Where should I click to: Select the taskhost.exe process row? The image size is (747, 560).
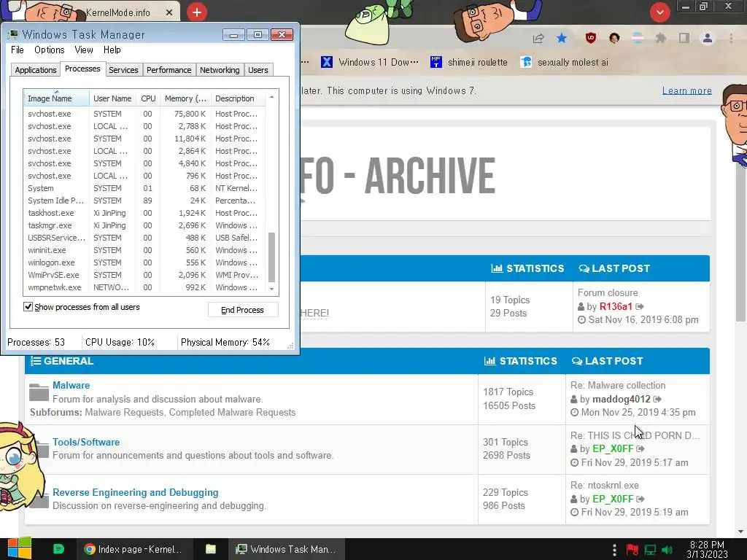pos(144,213)
